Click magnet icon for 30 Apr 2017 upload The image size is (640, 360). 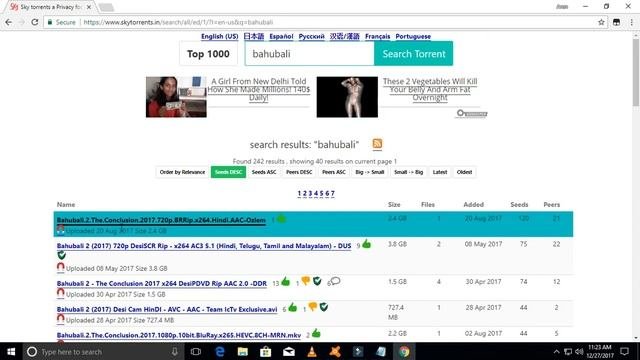point(60,293)
